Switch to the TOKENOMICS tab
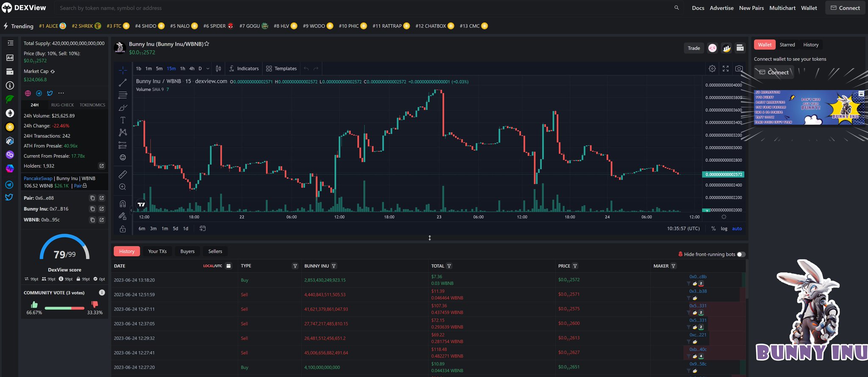The height and width of the screenshot is (377, 868). 92,105
